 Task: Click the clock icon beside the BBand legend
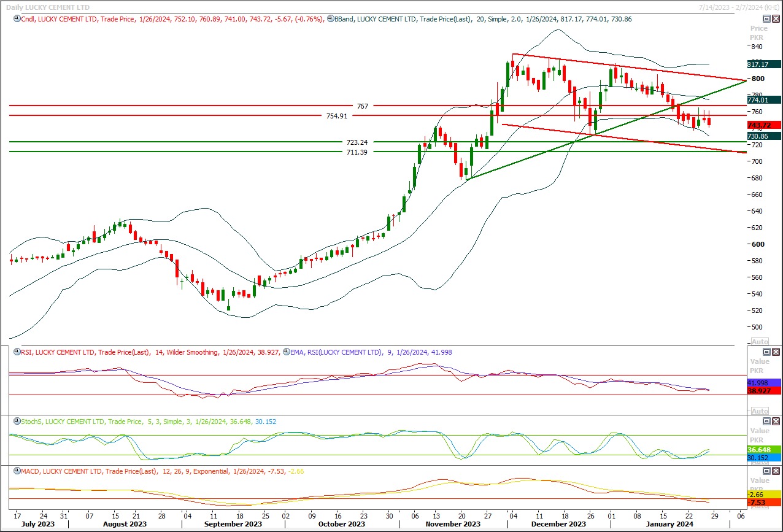331,19
